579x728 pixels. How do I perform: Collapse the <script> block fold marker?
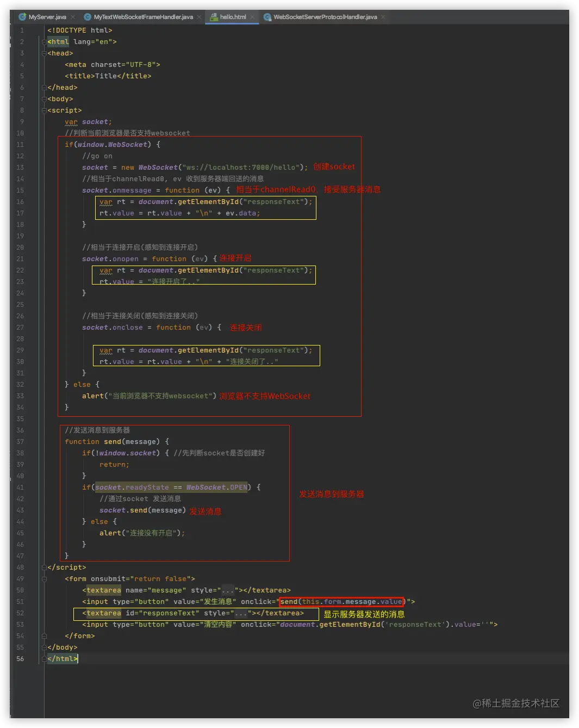click(x=44, y=110)
